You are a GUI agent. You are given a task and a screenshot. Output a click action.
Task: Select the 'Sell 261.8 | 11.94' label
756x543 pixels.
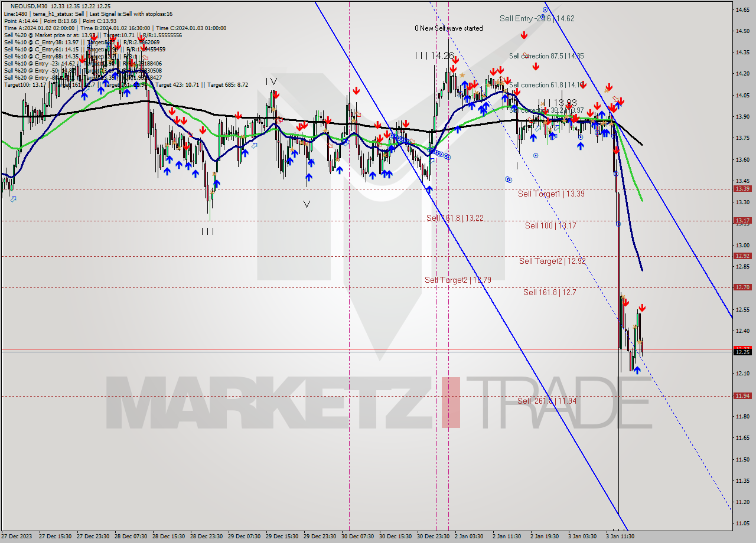click(x=546, y=401)
